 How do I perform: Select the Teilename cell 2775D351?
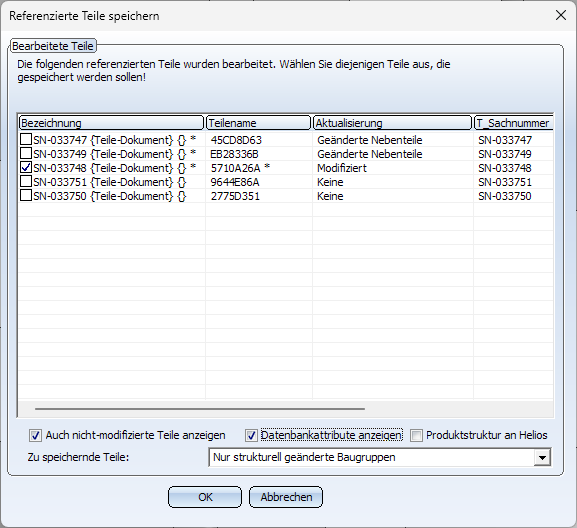click(235, 196)
